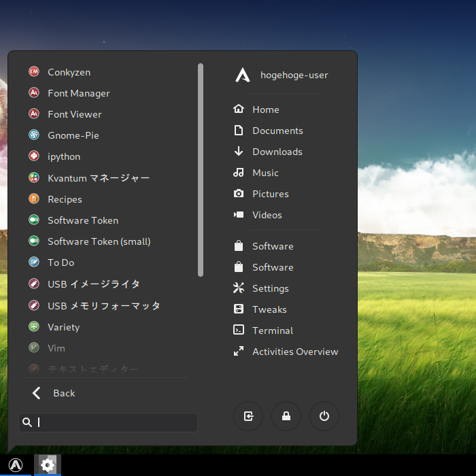Select the To Do label
The height and width of the screenshot is (476, 476).
(x=61, y=262)
